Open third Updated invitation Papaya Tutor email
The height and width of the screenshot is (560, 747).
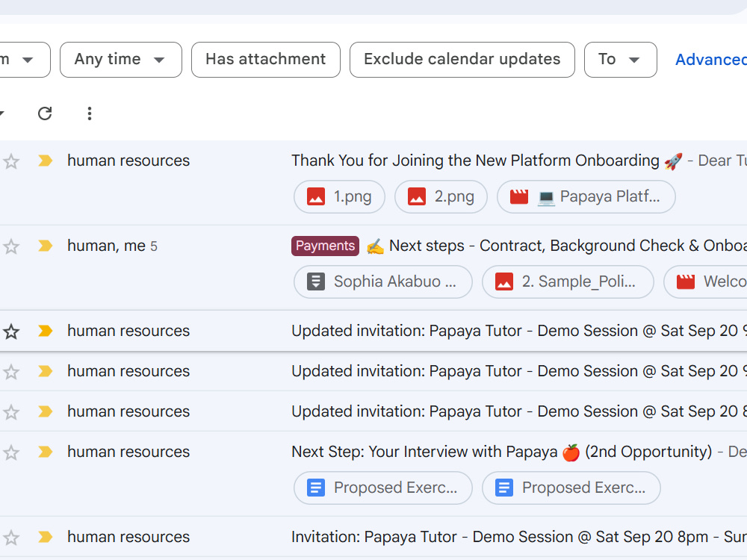point(373,411)
